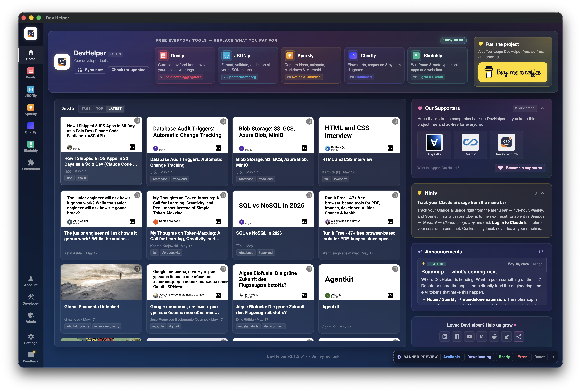The width and height of the screenshot is (581, 392).
Task: Filter by the #swift tag
Action: coord(82,178)
